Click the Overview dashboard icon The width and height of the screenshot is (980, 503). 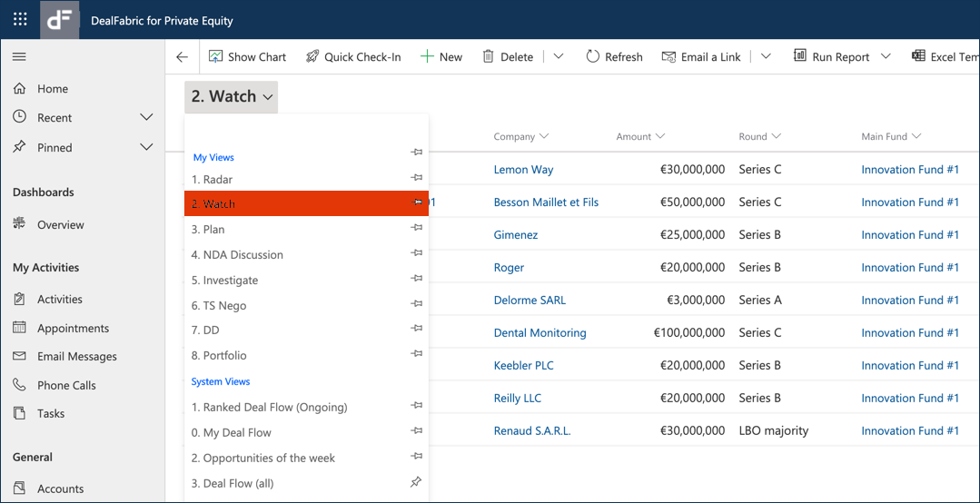tap(19, 224)
